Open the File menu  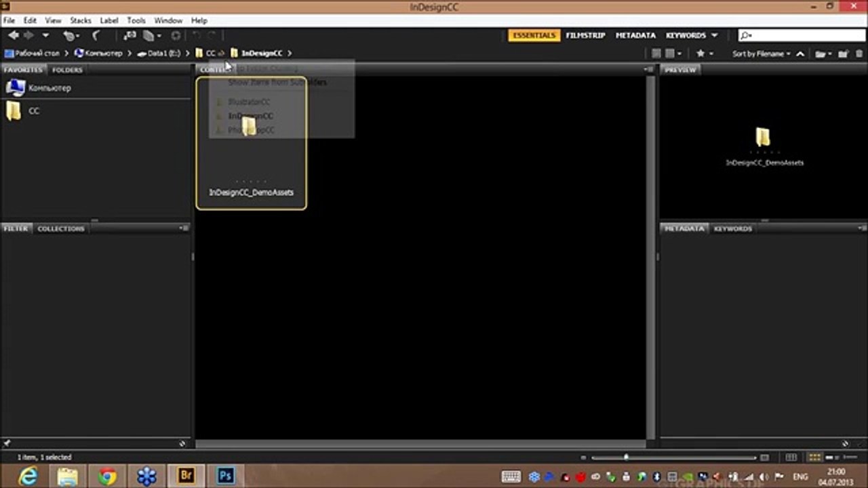click(9, 20)
